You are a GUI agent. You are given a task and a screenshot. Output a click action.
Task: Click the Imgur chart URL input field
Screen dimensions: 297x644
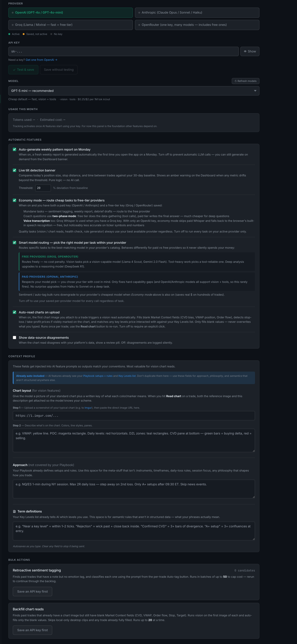click(134, 416)
